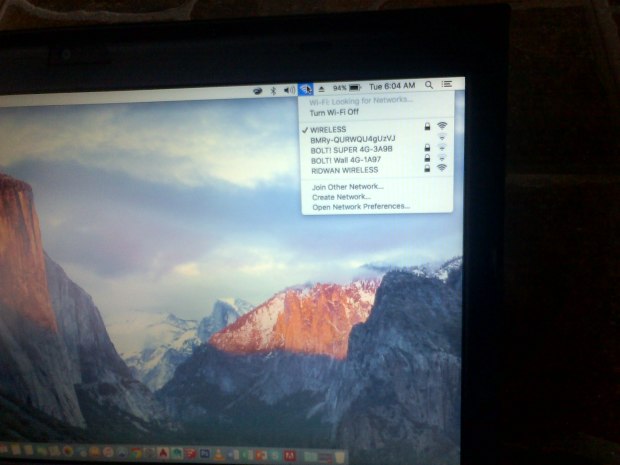Viewport: 620px width, 465px height.
Task: Click the dark oval icon left of Bluetooth
Action: 257,91
